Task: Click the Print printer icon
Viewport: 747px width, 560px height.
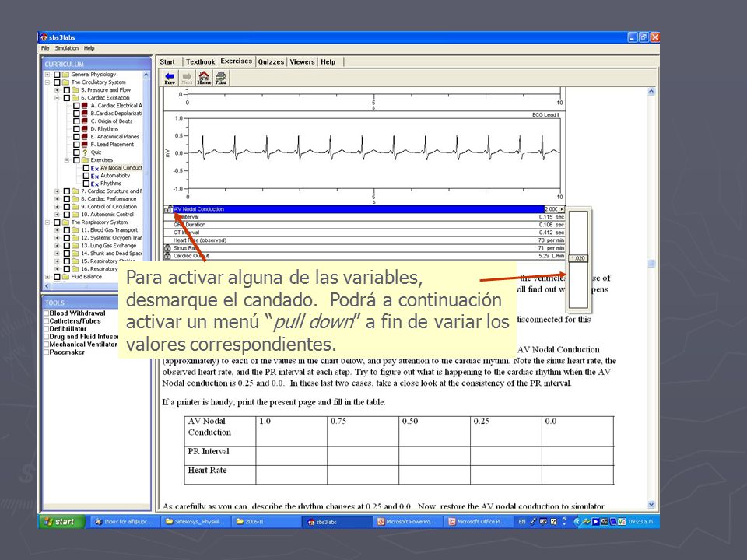Action: click(x=220, y=78)
